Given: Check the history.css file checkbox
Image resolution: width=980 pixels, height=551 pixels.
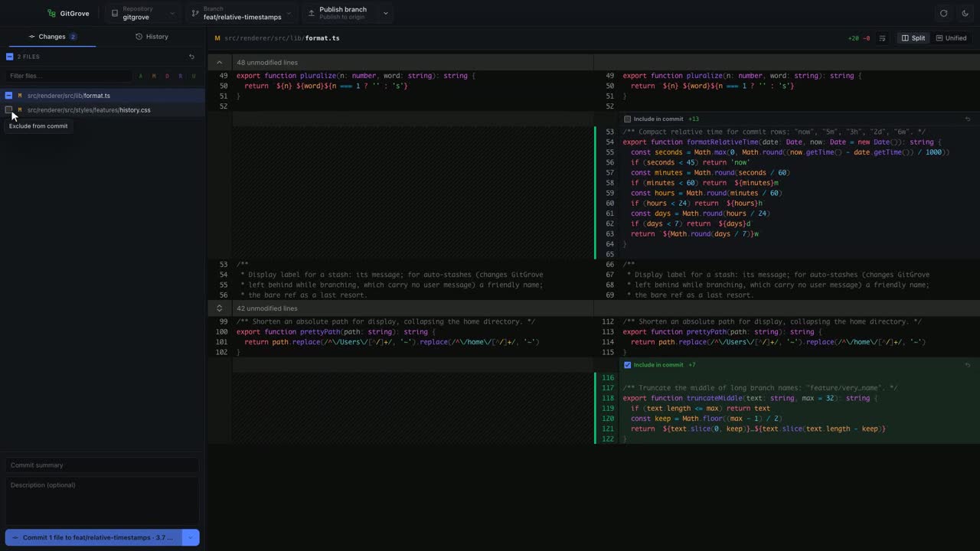Looking at the screenshot, I should 8,109.
